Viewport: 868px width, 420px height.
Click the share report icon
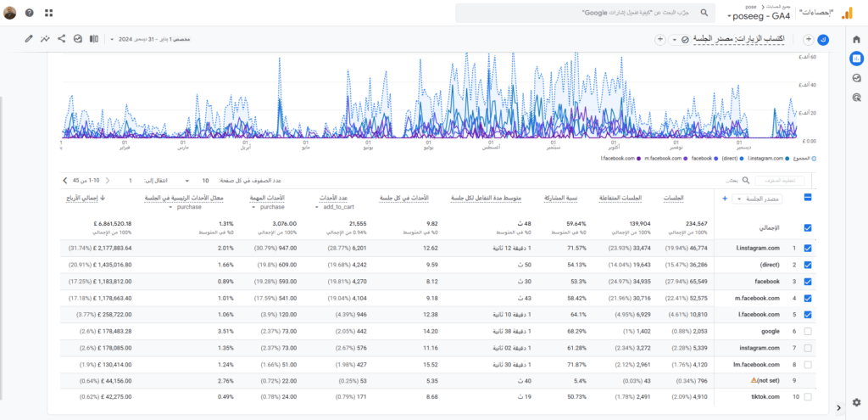point(61,39)
